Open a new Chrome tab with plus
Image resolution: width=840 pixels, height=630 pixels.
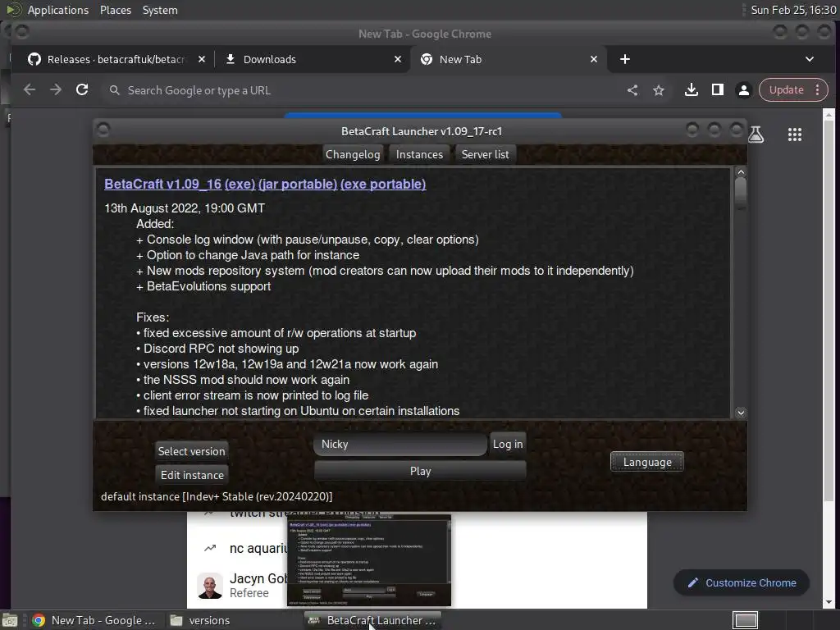[x=624, y=59]
